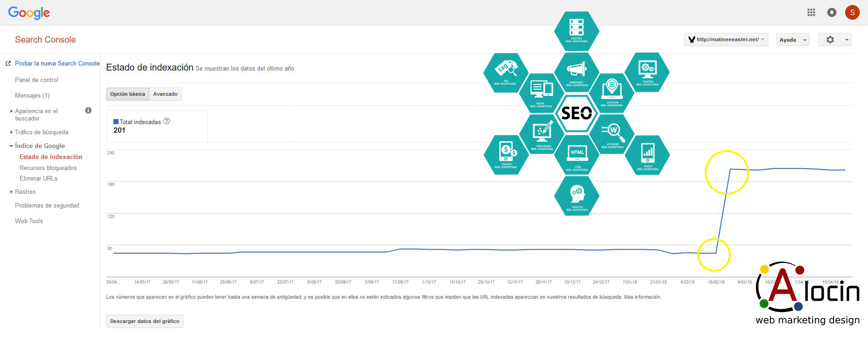
Task: Click Descargar datos del gráfico button
Action: click(x=145, y=321)
